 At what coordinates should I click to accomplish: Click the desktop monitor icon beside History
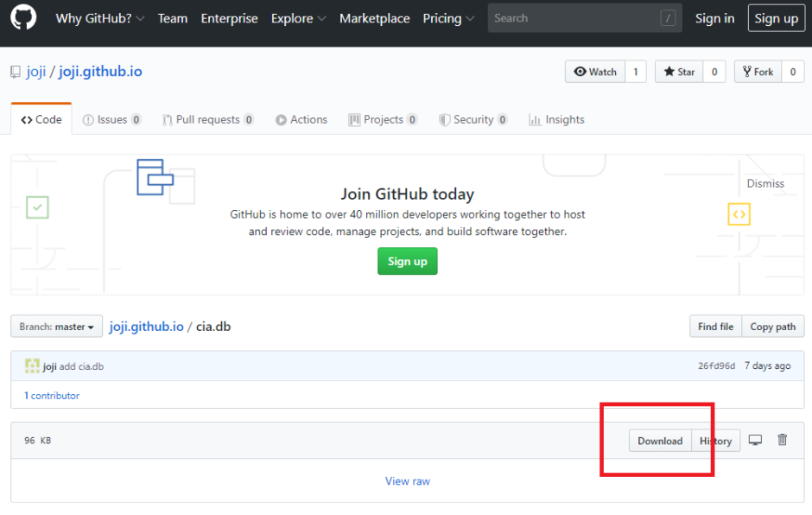point(755,440)
